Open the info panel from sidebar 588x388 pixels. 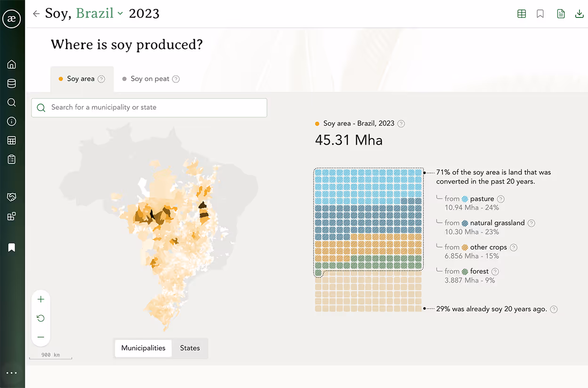coord(11,121)
